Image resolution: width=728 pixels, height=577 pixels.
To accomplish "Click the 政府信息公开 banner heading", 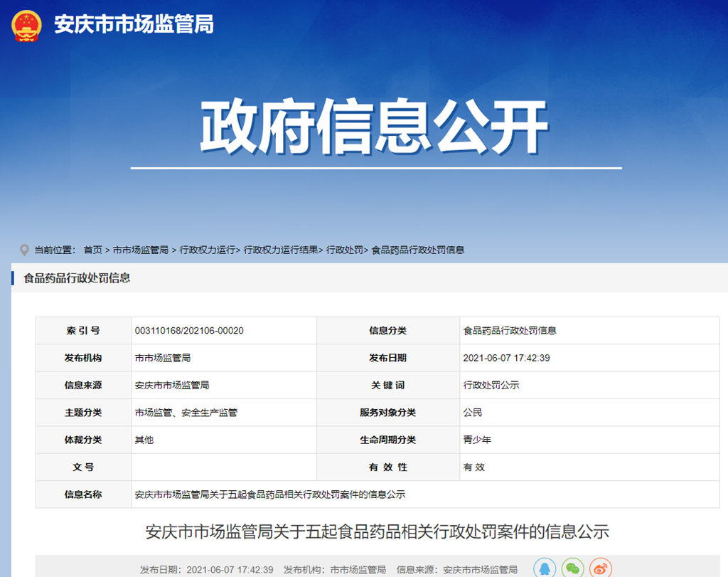I will (x=375, y=127).
